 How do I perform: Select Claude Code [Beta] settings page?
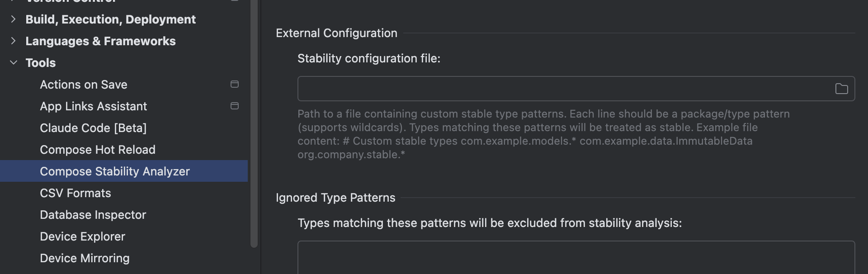pyautogui.click(x=93, y=128)
